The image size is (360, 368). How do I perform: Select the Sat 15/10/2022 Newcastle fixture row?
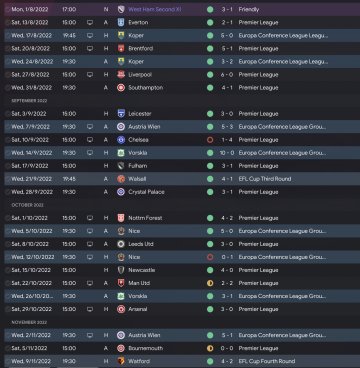(182, 270)
